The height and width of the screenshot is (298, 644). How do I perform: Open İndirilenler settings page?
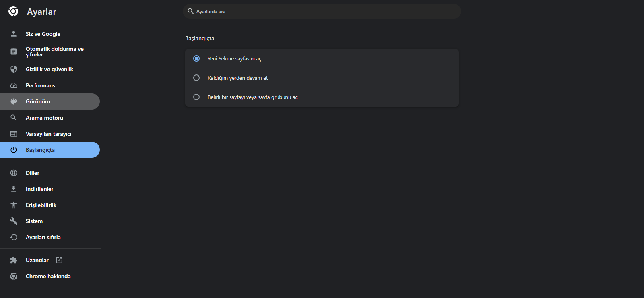click(x=39, y=189)
